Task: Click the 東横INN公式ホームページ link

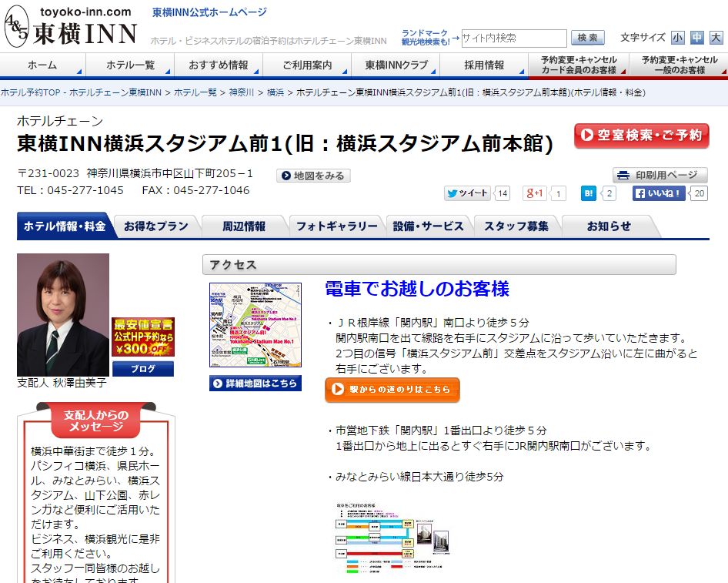Action: [x=209, y=12]
